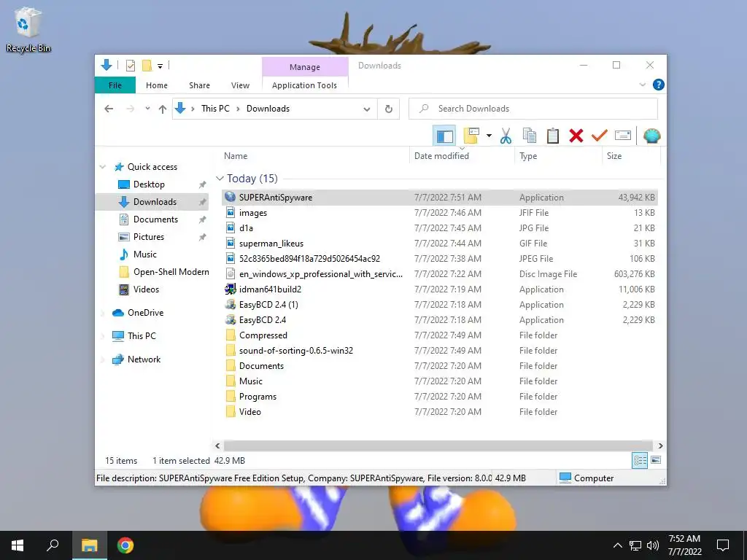The image size is (747, 560).
Task: Select the Compressed folder
Action: (439, 335)
